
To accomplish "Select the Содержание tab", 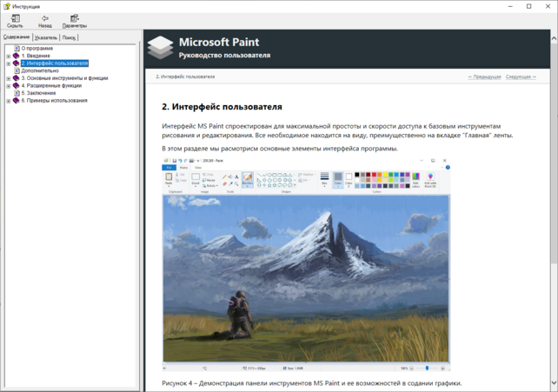I will 17,37.
